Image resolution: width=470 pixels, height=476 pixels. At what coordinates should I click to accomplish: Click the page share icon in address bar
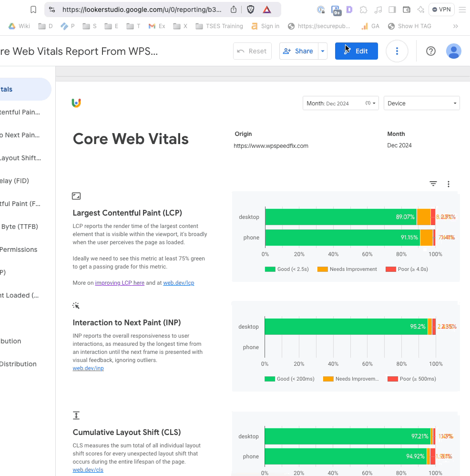click(233, 10)
